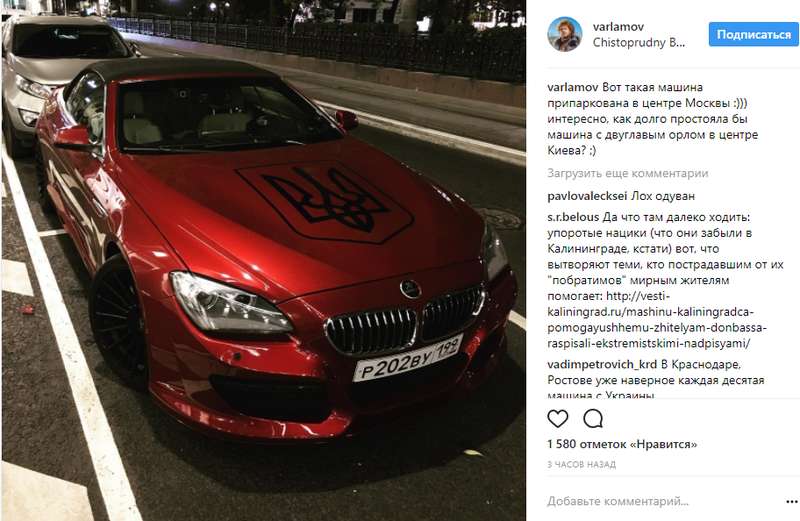
Task: Open varlamov username in post header
Action: [x=618, y=27]
